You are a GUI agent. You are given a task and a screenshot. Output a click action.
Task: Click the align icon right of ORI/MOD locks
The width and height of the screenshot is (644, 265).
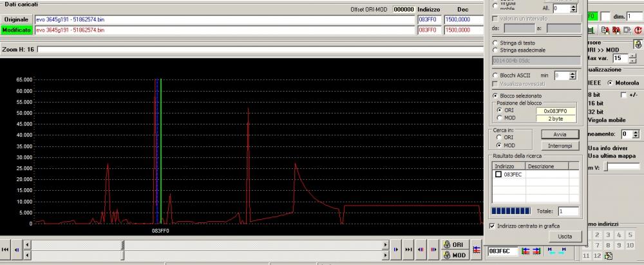(477, 250)
